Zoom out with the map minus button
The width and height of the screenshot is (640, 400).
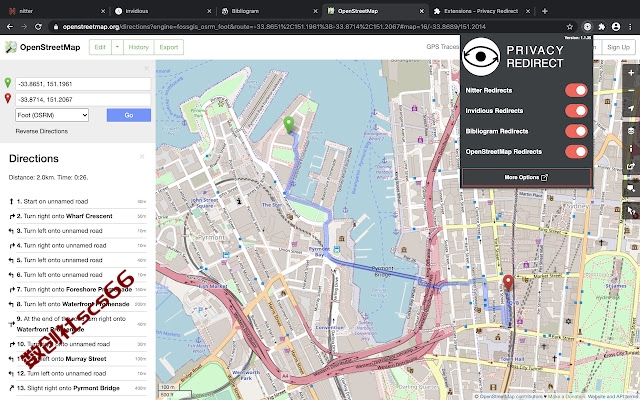point(631,90)
